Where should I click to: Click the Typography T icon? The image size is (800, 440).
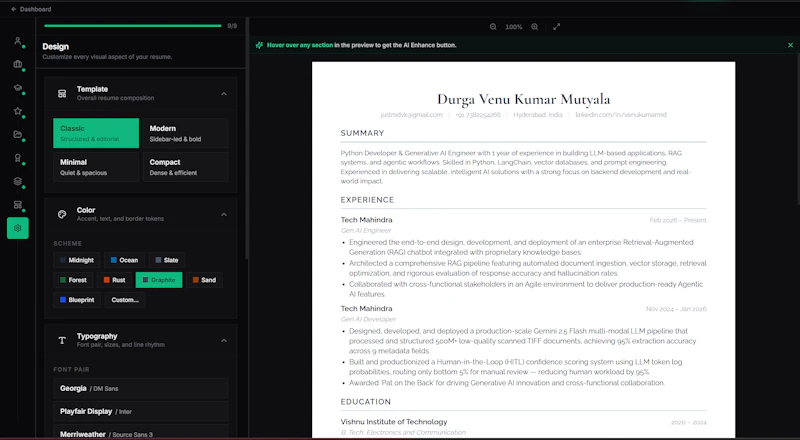(x=62, y=340)
